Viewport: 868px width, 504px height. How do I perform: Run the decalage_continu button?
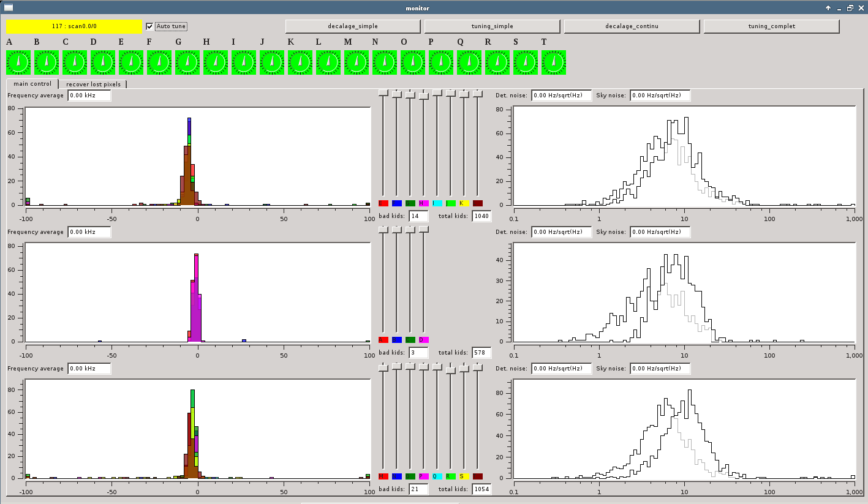coord(632,26)
